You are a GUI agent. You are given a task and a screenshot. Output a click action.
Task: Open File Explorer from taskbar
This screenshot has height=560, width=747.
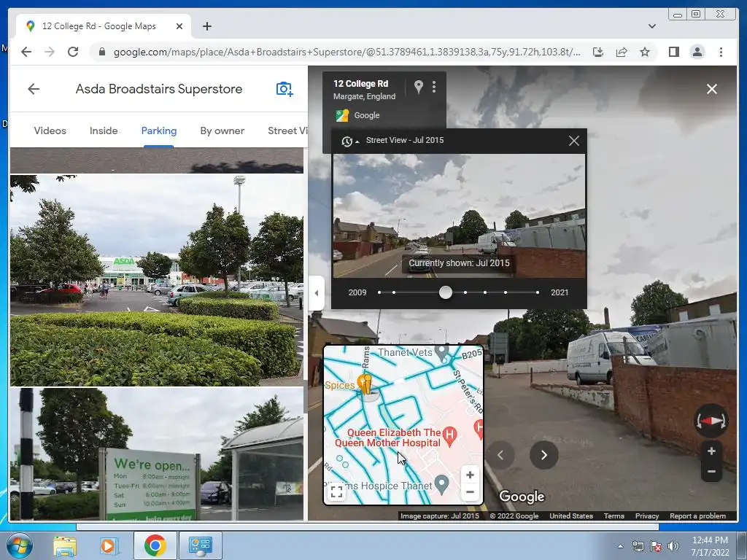click(x=65, y=545)
